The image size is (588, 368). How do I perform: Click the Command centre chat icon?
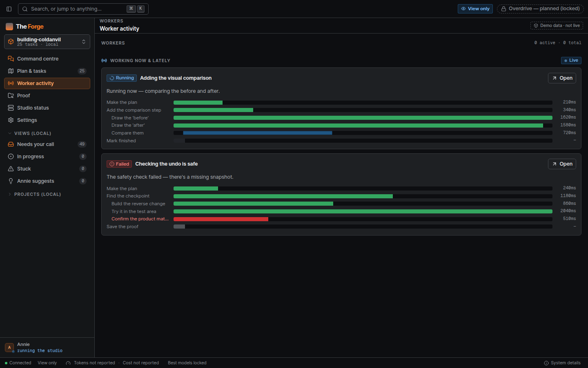[x=11, y=59]
